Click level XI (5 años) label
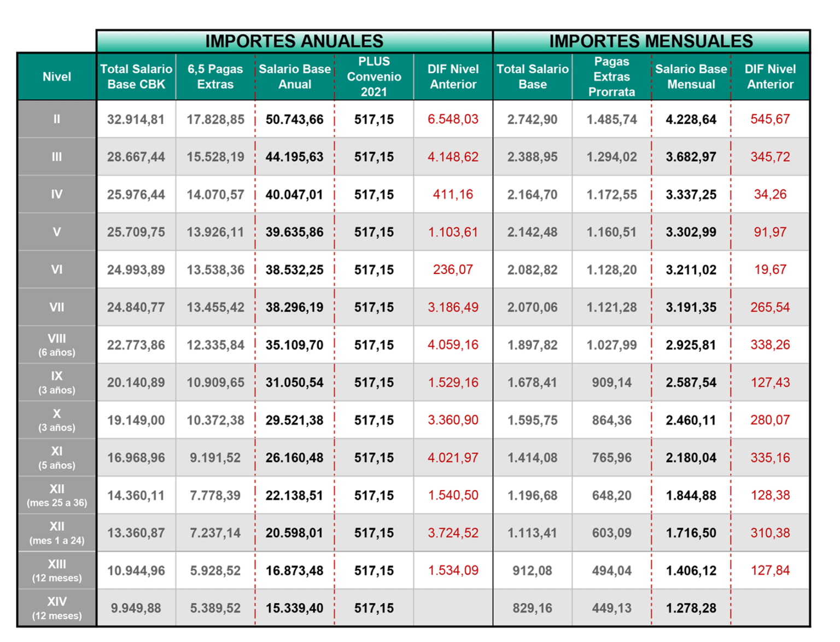The height and width of the screenshot is (642, 840). [57, 458]
